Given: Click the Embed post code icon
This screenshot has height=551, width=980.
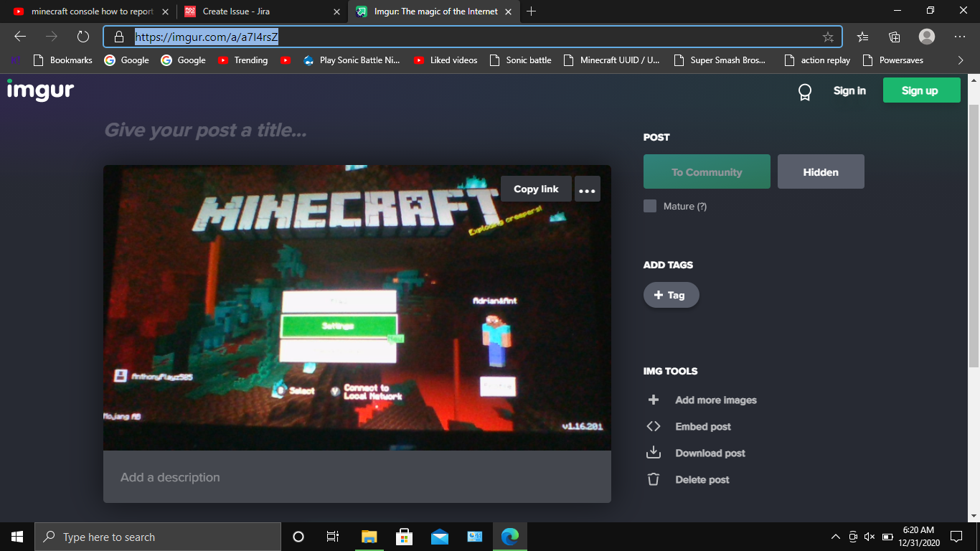Looking at the screenshot, I should (653, 427).
